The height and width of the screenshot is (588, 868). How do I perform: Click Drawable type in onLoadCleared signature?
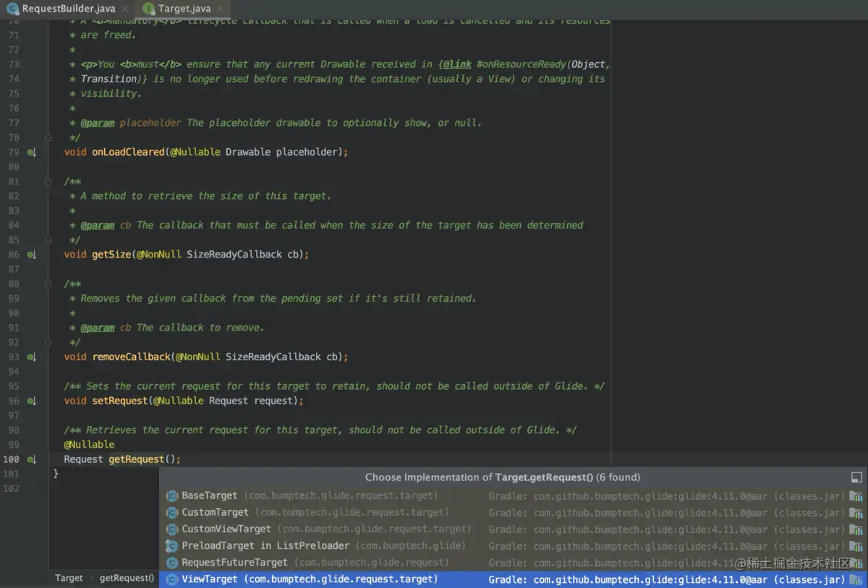coord(248,153)
